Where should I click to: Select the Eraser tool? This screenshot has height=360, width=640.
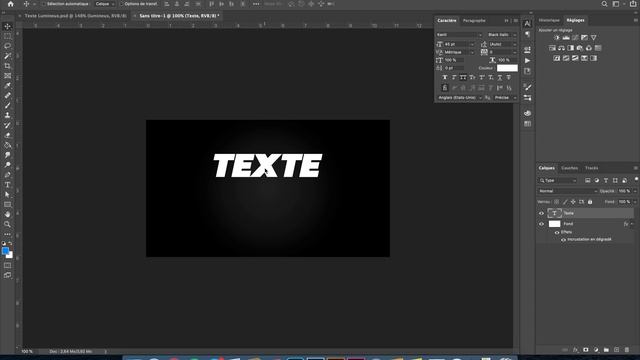point(7,135)
